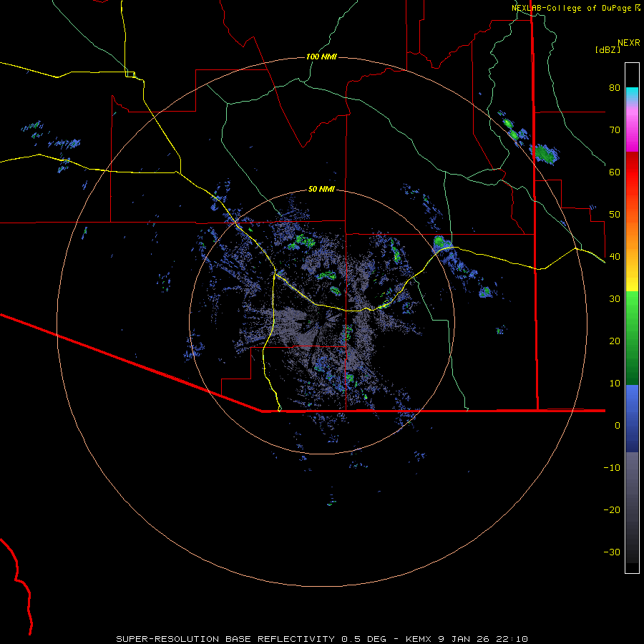Click the 30 value on dBZ scale
Screen dimensions: 644x644
click(615, 299)
